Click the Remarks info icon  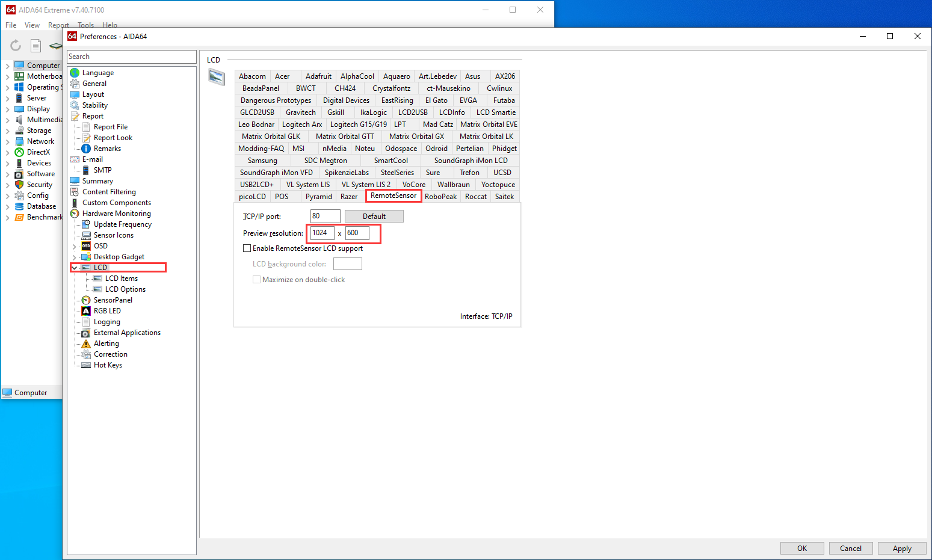click(x=86, y=149)
